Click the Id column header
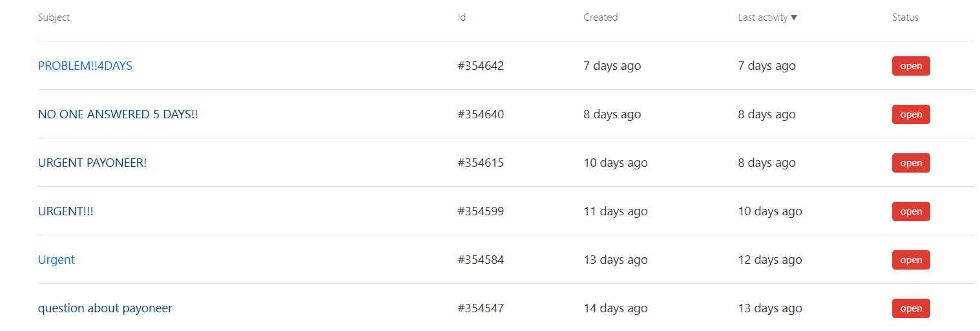980x331 pixels. click(x=462, y=17)
